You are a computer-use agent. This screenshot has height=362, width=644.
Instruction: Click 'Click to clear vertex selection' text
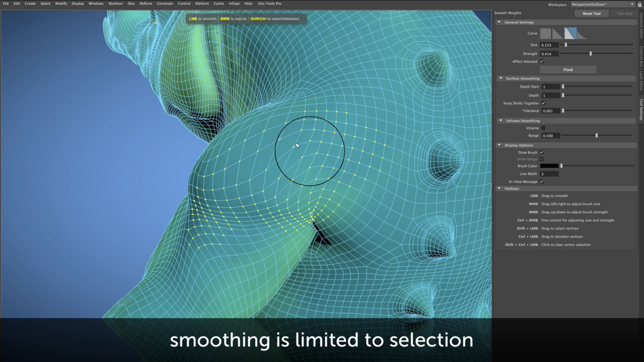click(x=566, y=245)
